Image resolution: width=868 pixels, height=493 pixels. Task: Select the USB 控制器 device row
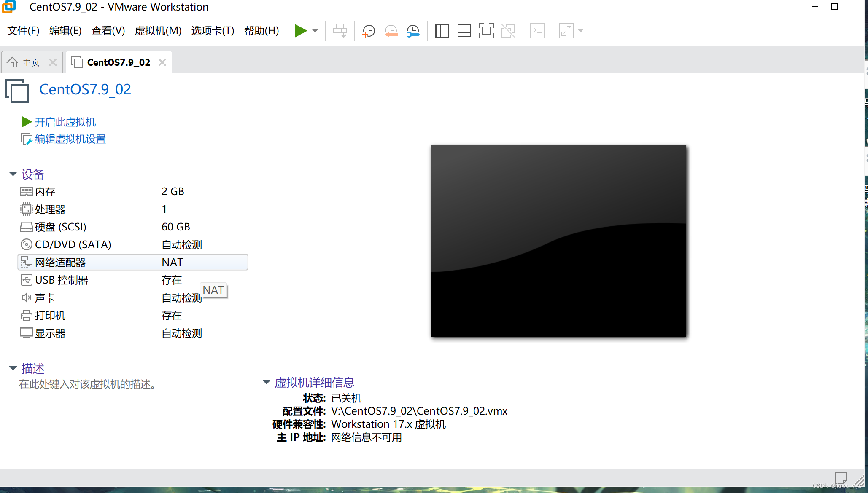click(x=132, y=280)
